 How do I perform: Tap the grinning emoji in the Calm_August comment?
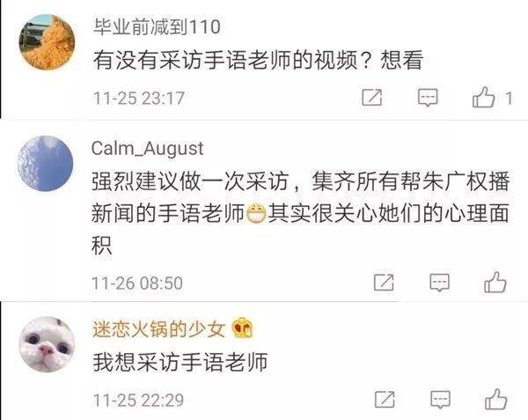pyautogui.click(x=257, y=214)
